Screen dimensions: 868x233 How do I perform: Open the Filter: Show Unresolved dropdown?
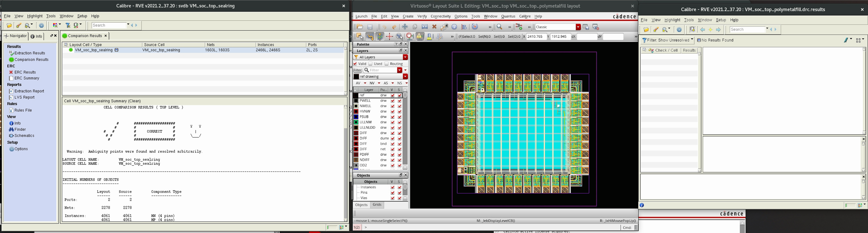[x=668, y=40]
